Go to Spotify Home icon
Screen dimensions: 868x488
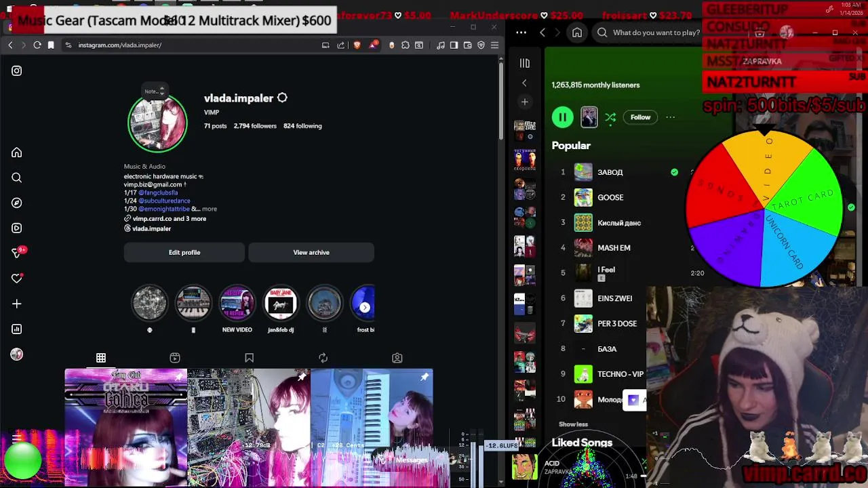(x=577, y=33)
